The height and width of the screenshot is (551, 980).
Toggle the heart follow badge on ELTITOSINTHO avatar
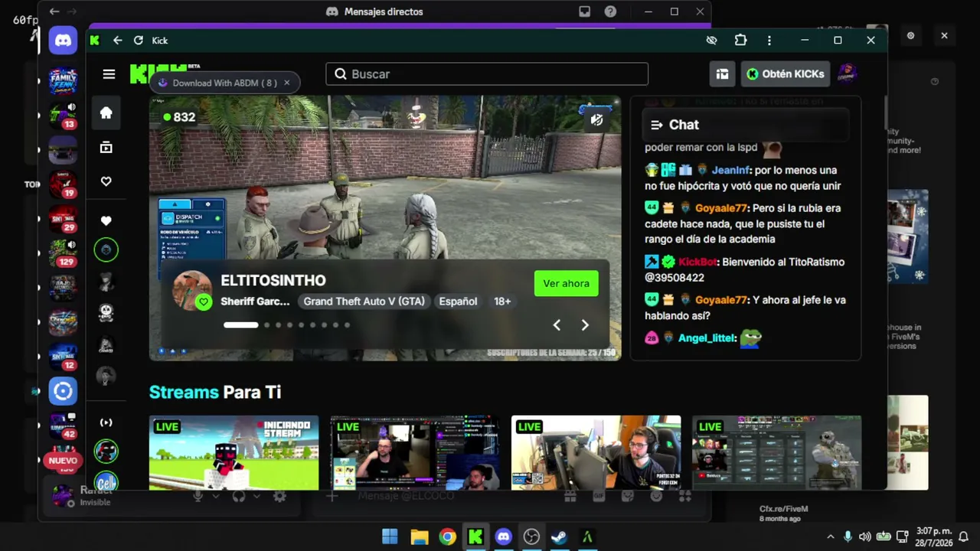[x=203, y=302]
